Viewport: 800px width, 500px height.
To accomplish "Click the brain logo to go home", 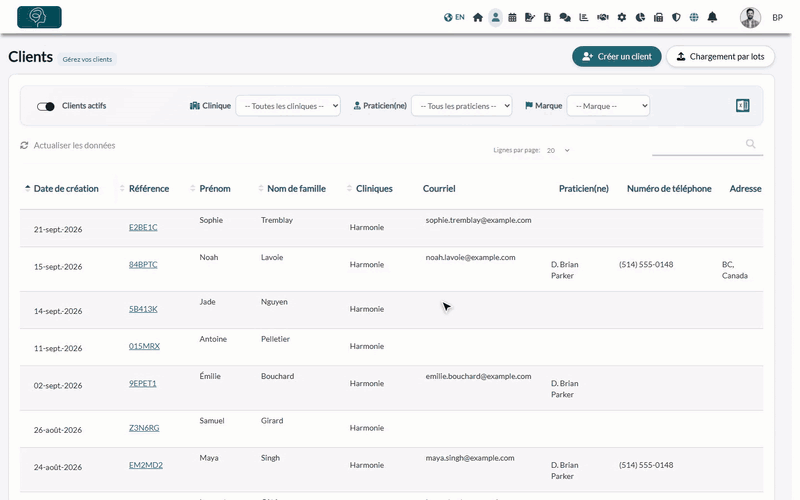I will click(39, 17).
